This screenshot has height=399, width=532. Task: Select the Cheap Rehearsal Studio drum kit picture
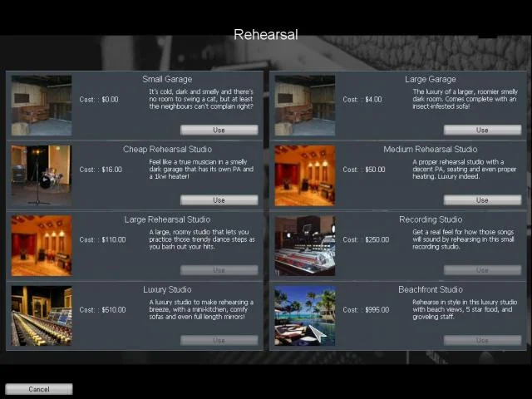[41, 175]
